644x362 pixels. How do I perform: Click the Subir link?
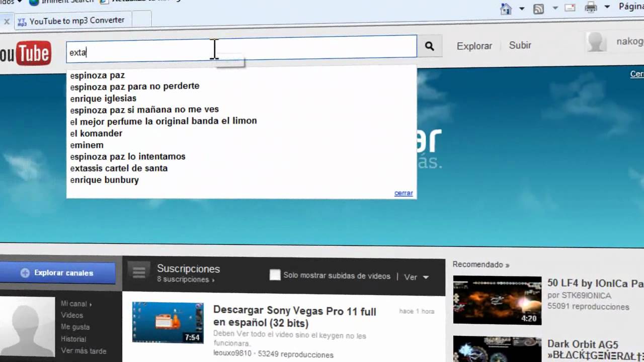[520, 45]
